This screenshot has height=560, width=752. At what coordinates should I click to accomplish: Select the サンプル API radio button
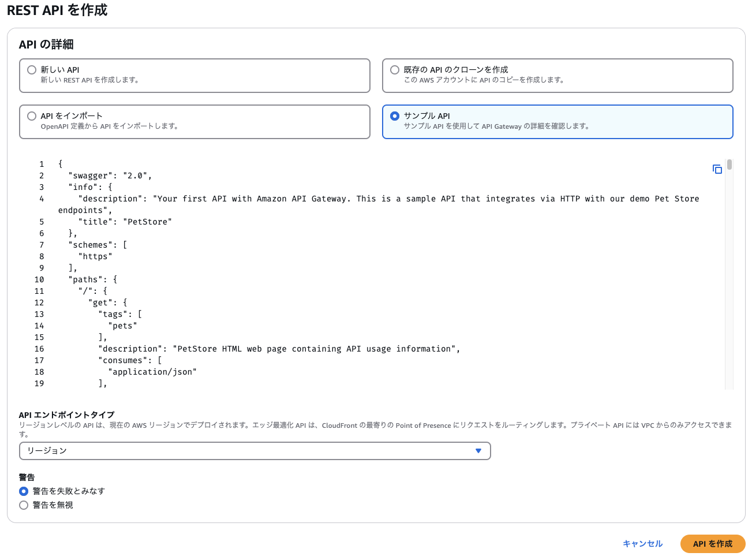click(395, 115)
